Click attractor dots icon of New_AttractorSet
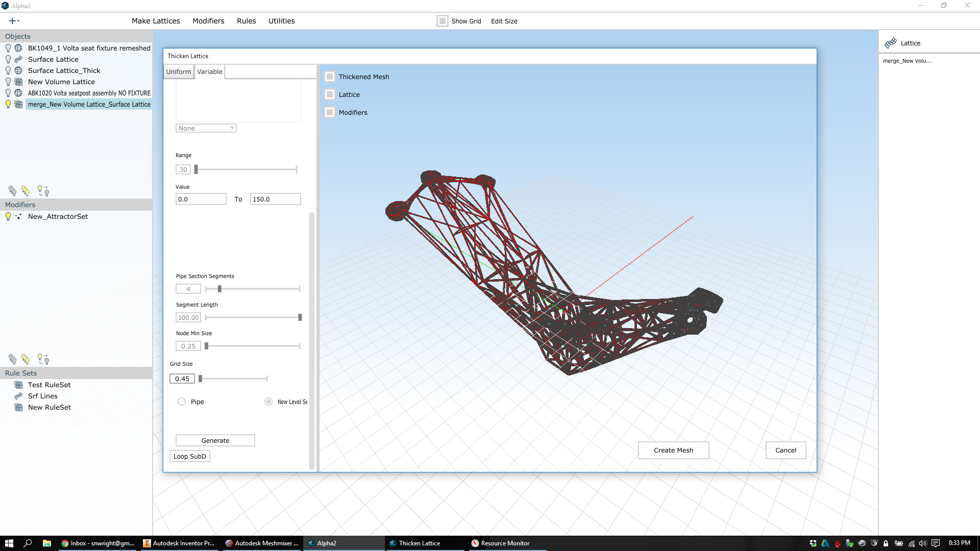 18,216
